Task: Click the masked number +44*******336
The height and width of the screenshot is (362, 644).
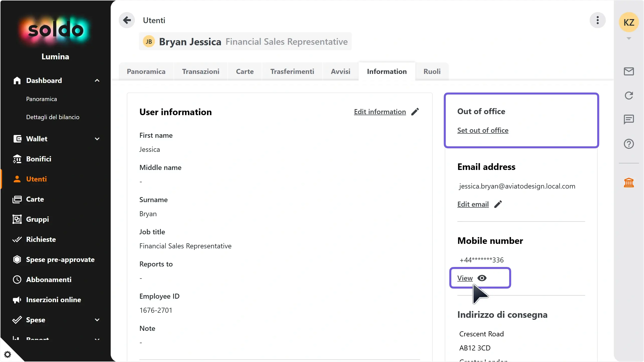Action: pos(481,260)
